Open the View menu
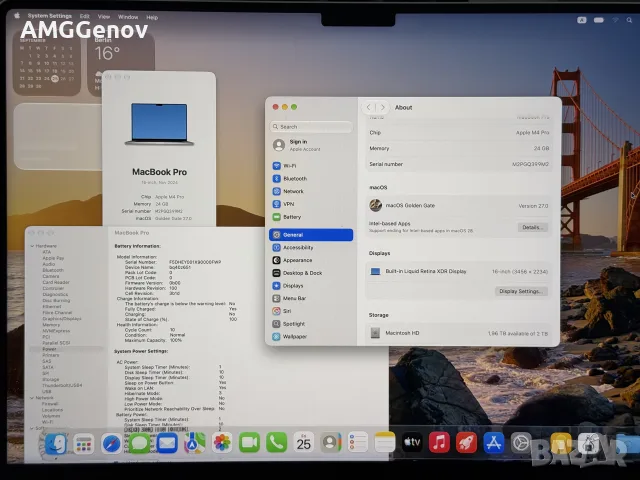 tap(104, 17)
